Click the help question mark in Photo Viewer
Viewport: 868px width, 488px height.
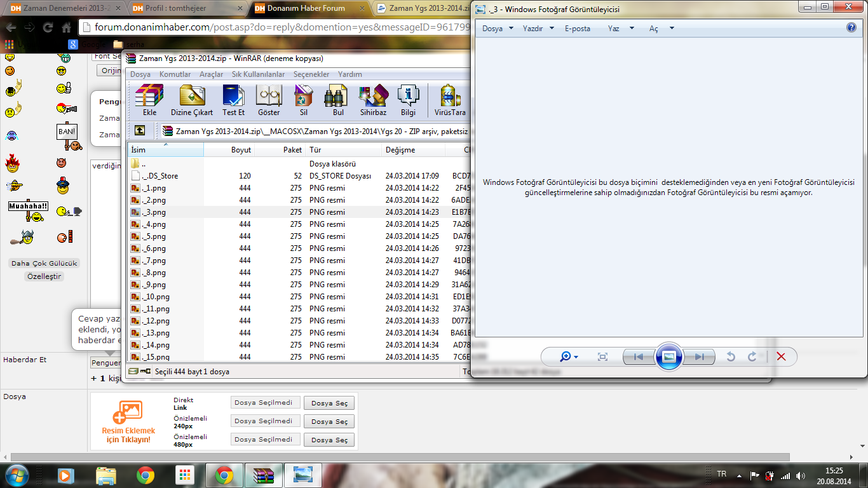[851, 28]
